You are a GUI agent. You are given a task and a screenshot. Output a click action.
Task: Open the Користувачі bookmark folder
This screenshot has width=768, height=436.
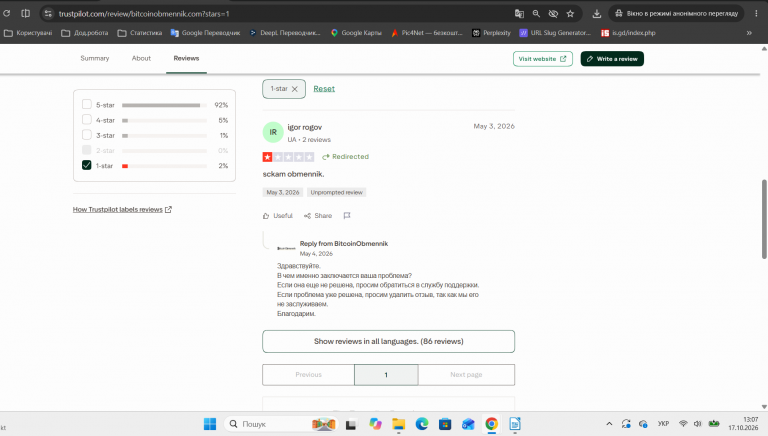click(28, 33)
